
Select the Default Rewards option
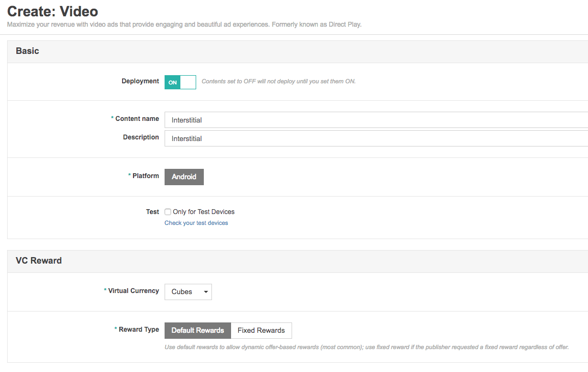pyautogui.click(x=198, y=331)
